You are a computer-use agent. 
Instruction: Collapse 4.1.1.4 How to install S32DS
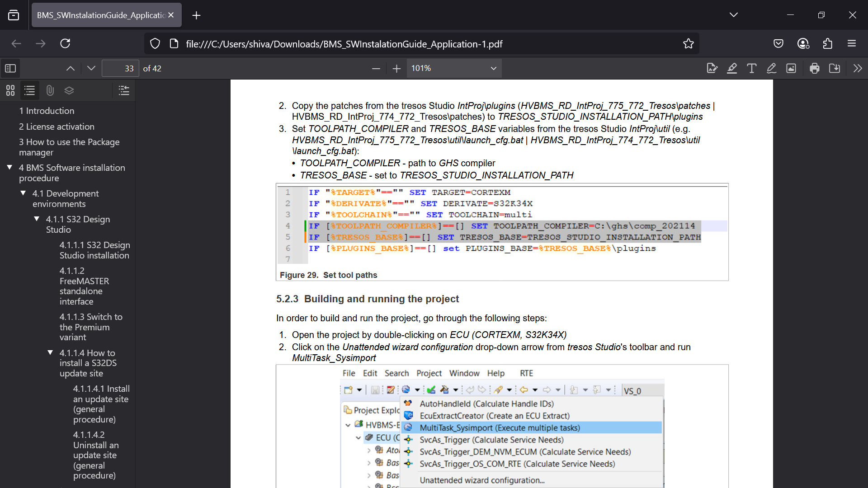[x=50, y=353]
